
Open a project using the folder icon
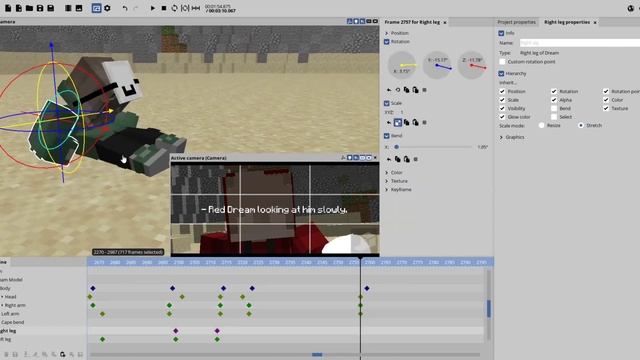pyautogui.click(x=29, y=8)
